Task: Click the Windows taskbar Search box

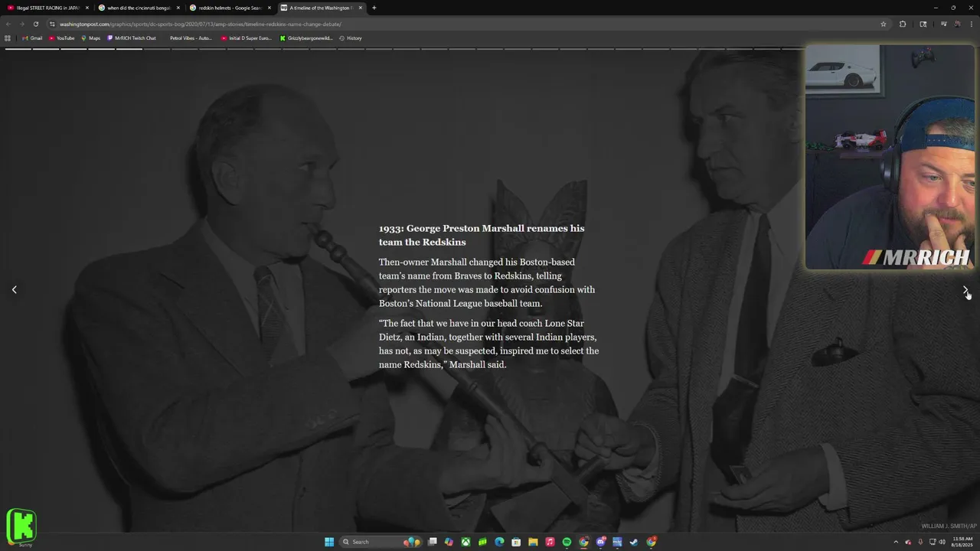Action: [x=381, y=542]
